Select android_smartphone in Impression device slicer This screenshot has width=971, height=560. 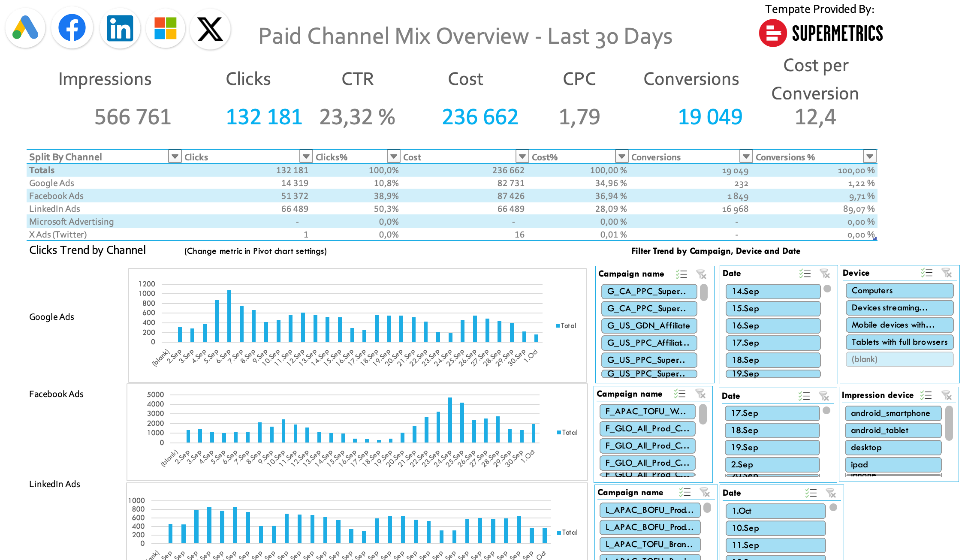[x=893, y=413]
